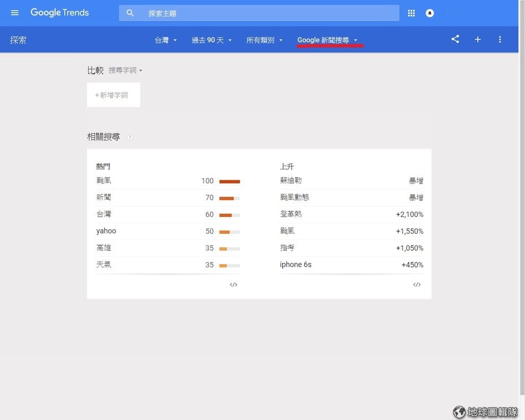Click 颱風動態 in the 上升 list
Image resolution: width=525 pixels, height=420 pixels.
point(294,197)
